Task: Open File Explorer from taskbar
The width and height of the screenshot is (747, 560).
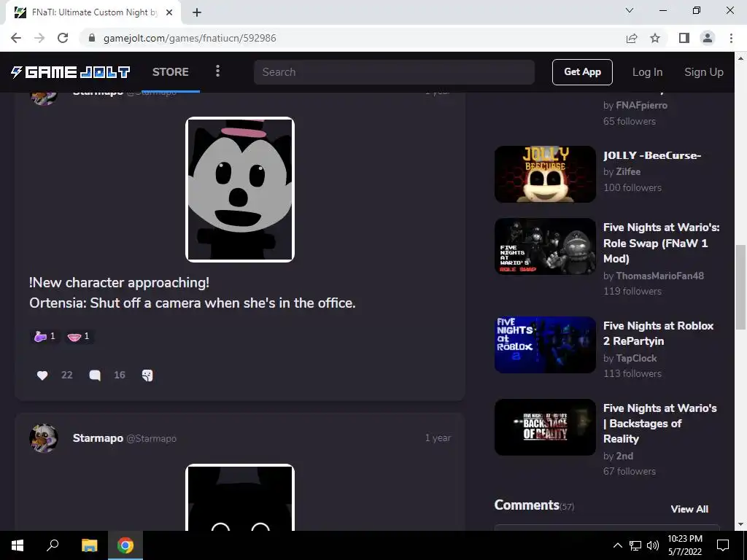Action: click(x=89, y=545)
